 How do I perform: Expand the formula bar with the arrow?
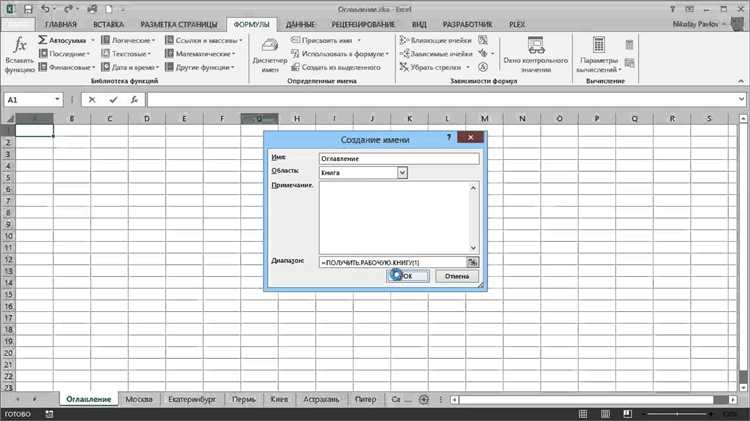point(741,100)
